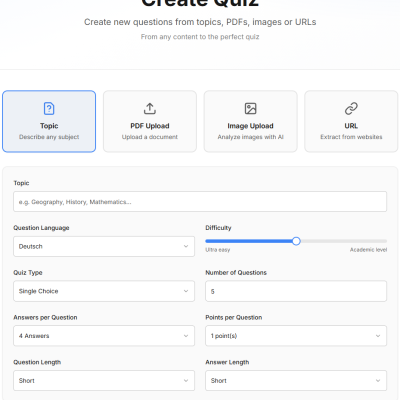
Task: Open the Points per Question dropdown
Action: pyautogui.click(x=296, y=336)
